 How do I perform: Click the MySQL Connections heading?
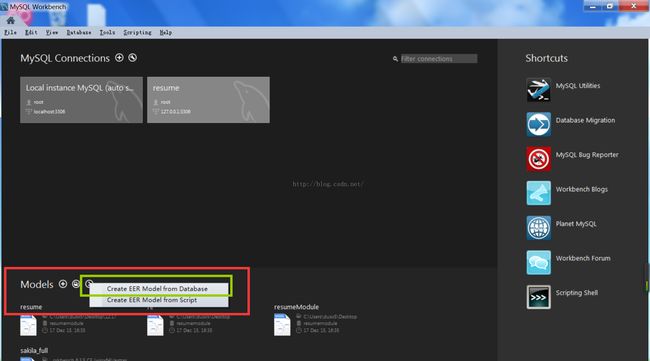[x=65, y=58]
